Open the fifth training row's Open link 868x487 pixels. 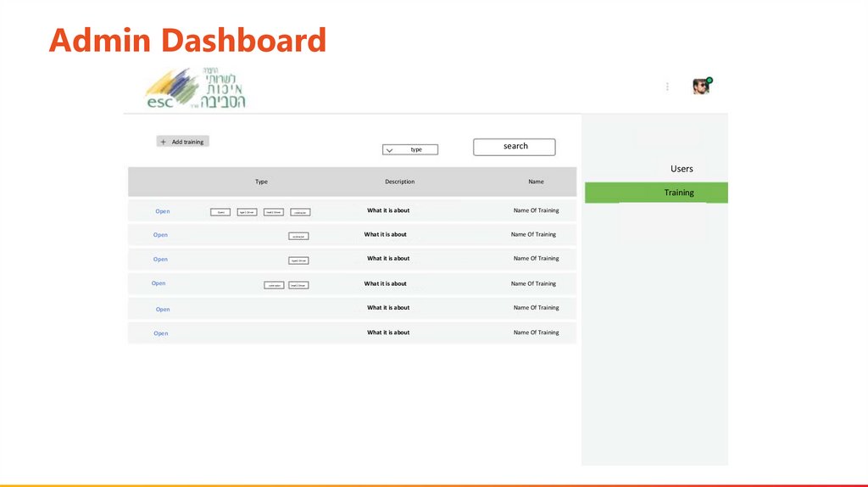(163, 309)
